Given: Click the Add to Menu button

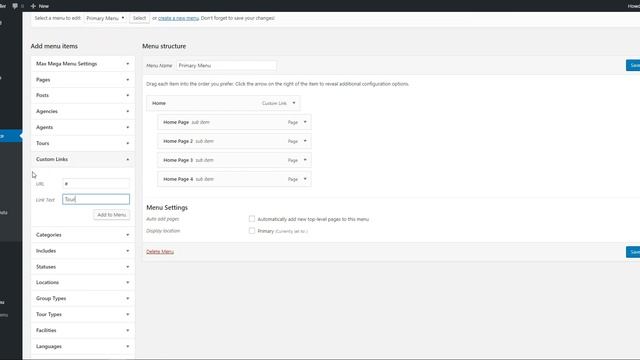Looking at the screenshot, I should click(x=111, y=215).
